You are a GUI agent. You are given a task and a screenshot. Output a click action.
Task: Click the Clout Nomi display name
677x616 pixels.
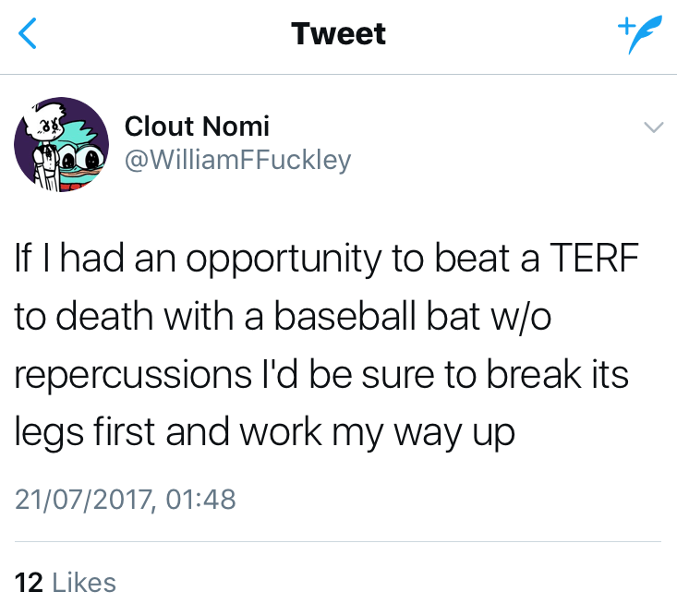(197, 126)
